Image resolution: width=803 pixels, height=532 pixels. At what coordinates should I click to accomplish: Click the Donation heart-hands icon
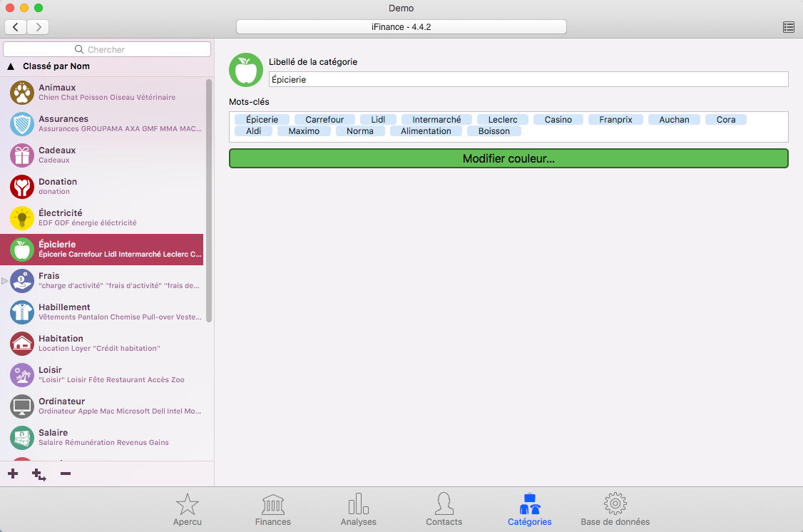coord(22,187)
